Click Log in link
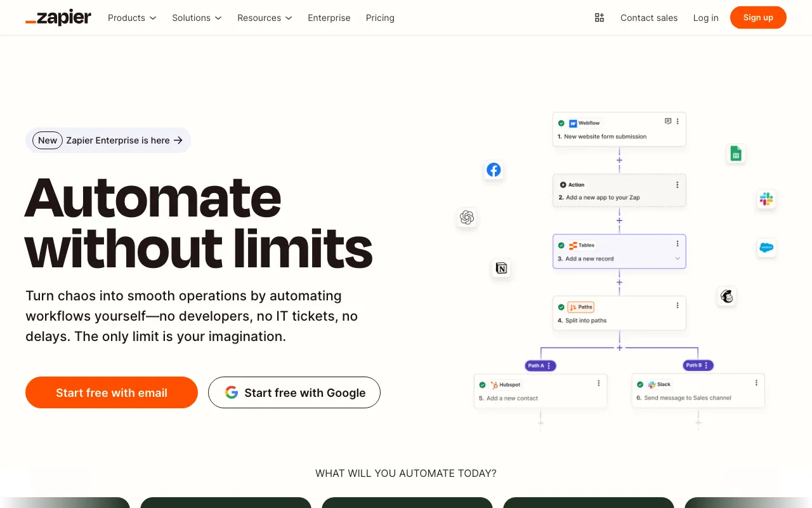Viewport: 812px width, 508px height. (x=706, y=18)
